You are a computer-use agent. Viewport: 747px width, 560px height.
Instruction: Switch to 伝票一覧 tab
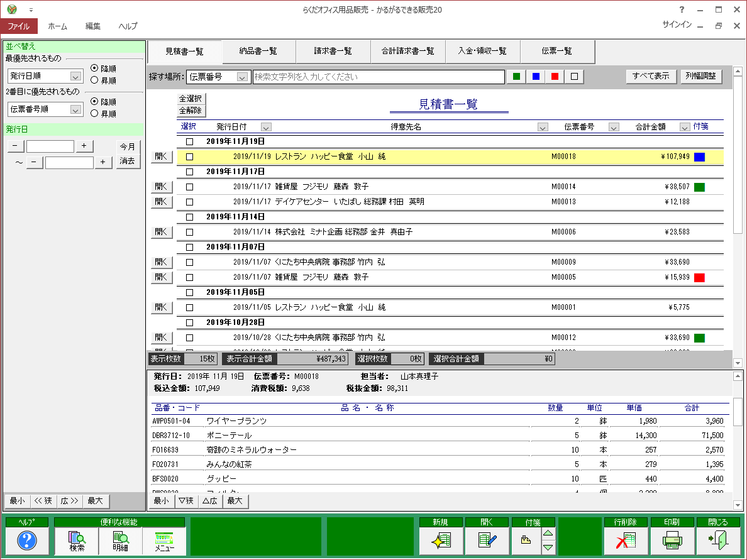(557, 52)
